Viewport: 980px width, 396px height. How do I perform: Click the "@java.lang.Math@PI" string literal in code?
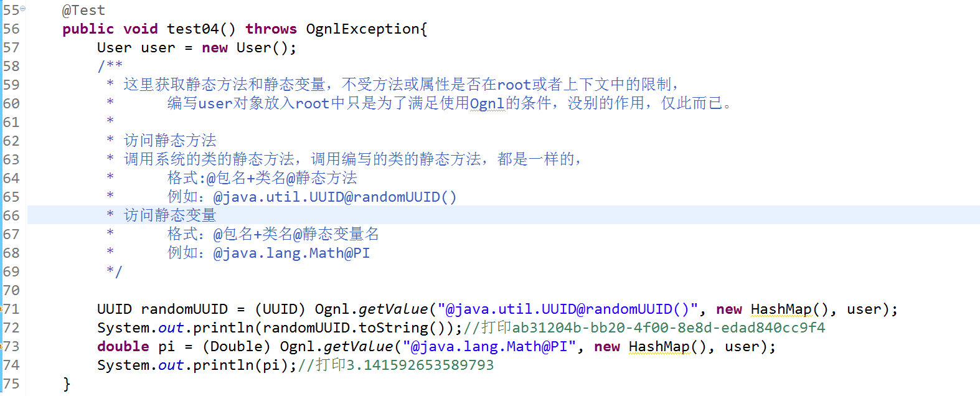point(489,347)
